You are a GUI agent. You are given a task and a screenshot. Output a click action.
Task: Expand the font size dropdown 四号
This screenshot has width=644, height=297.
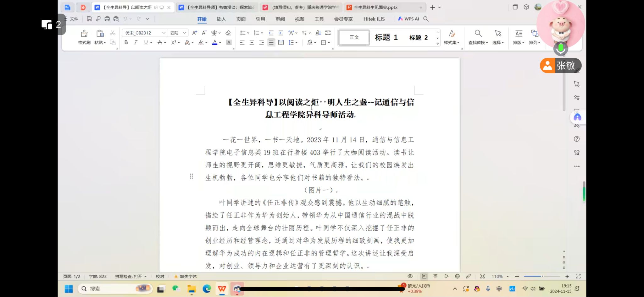coord(185,33)
